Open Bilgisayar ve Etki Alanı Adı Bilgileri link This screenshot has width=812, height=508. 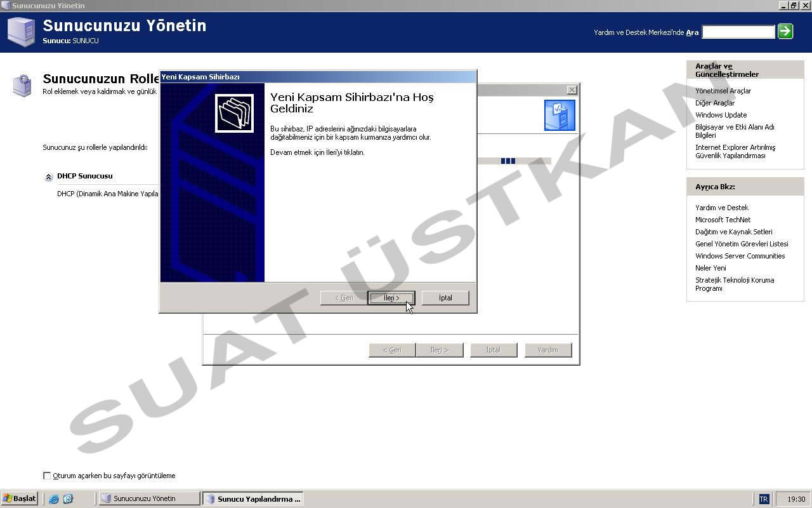coord(735,131)
